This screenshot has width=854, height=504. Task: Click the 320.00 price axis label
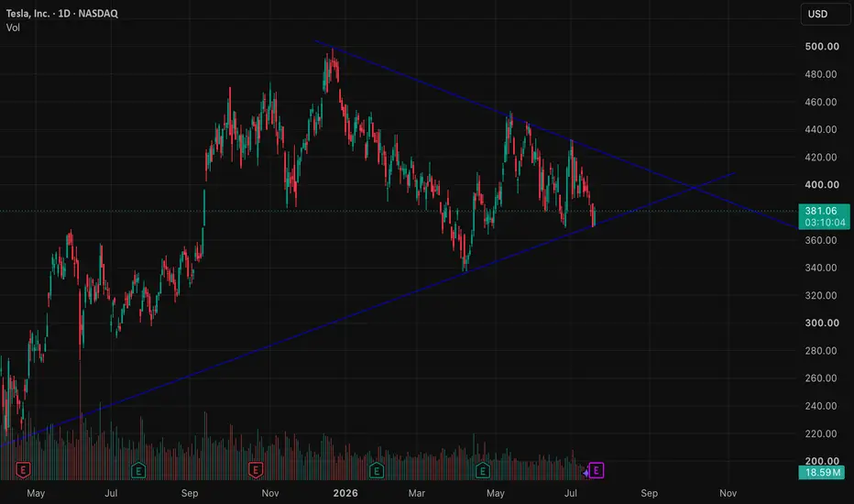point(821,295)
